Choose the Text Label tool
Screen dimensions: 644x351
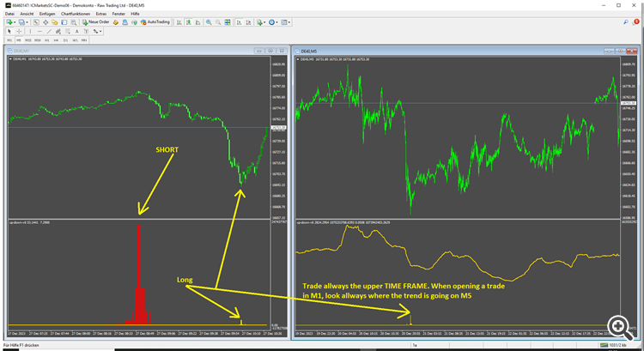point(86,31)
